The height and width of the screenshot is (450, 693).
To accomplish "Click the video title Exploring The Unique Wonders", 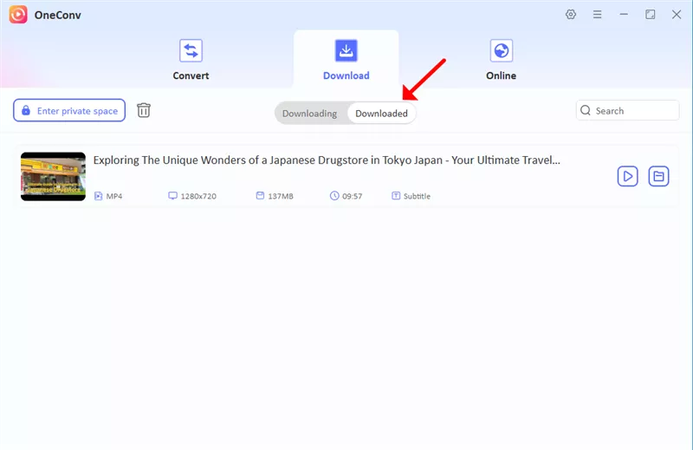I will click(326, 159).
